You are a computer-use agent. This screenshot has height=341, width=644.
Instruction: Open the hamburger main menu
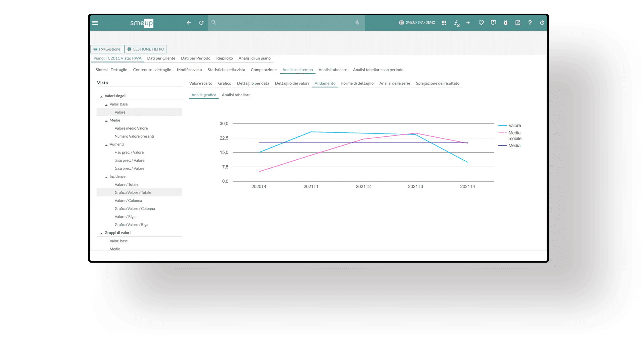[95, 23]
